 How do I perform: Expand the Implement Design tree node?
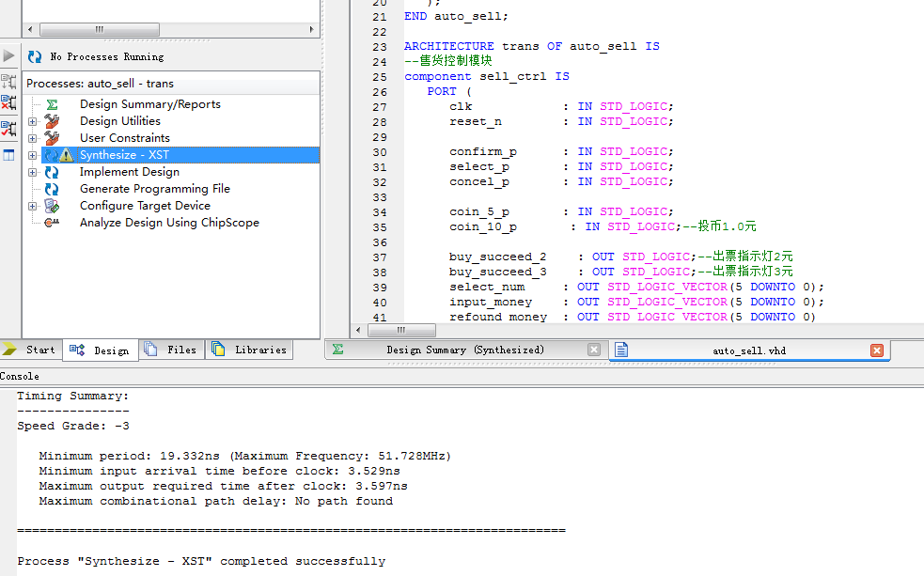tap(33, 172)
